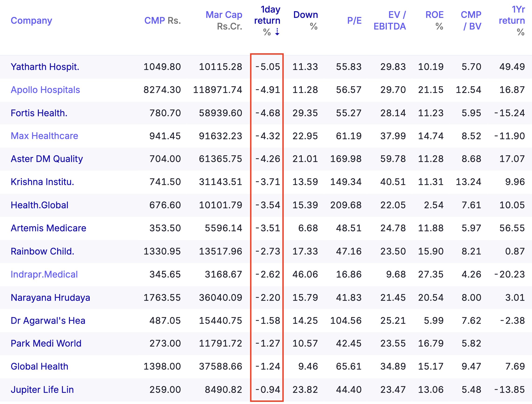Open Fortis Health. company link
This screenshot has width=532, height=404.
[39, 113]
